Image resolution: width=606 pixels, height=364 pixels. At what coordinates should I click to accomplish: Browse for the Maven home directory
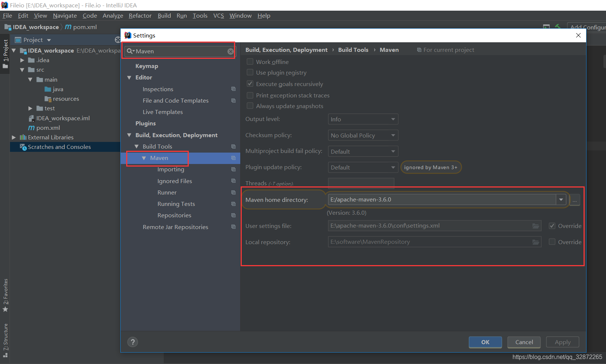[575, 200]
